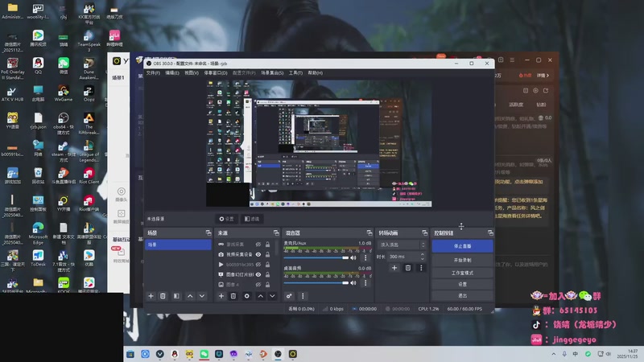
Task: Open WeGame desktop shortcut
Action: point(64,93)
